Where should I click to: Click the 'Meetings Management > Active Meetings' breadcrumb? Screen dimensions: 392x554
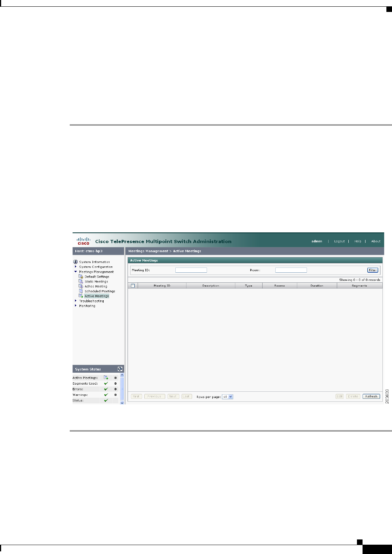[x=164, y=251]
